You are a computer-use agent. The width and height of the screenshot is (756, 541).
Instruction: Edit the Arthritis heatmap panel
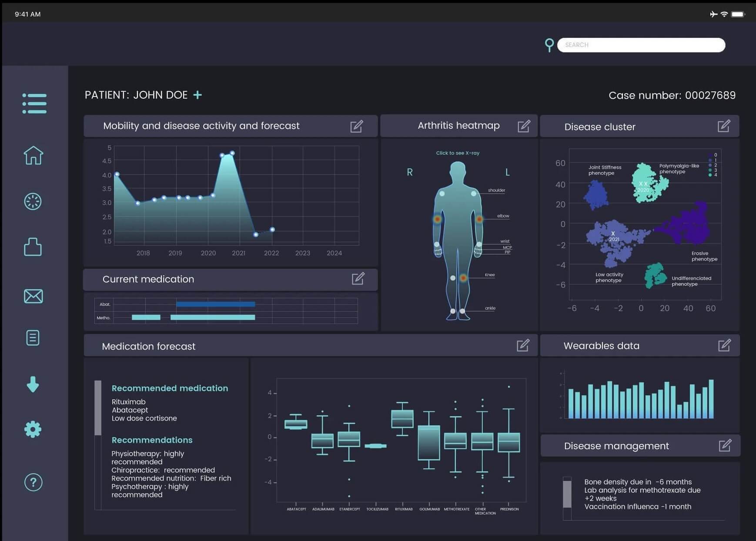pos(524,126)
